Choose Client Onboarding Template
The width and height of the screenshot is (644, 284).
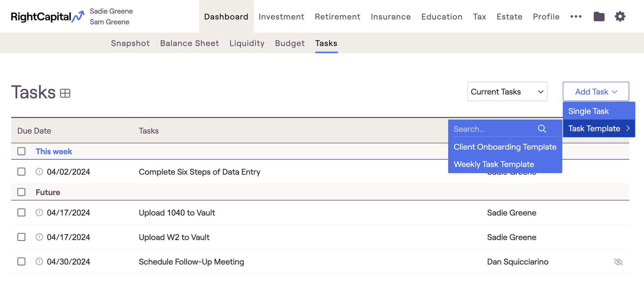[505, 147]
